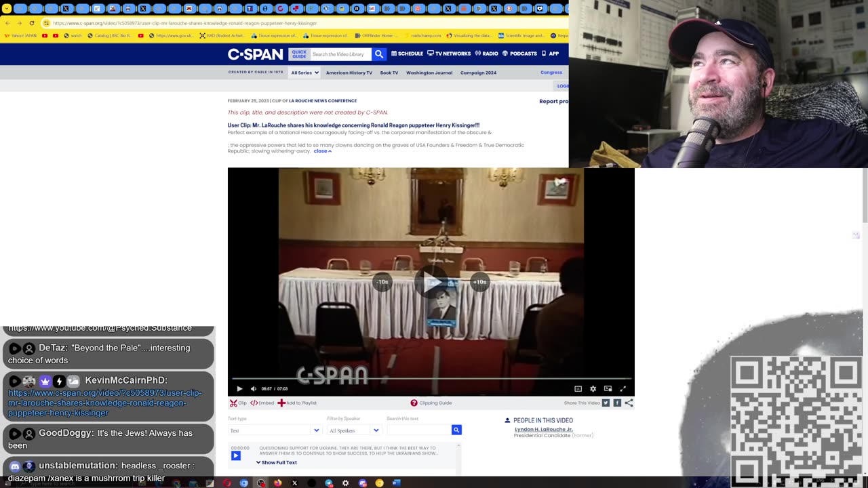Image resolution: width=868 pixels, height=488 pixels.
Task: Click Add to Playlist plus icon
Action: [281, 403]
